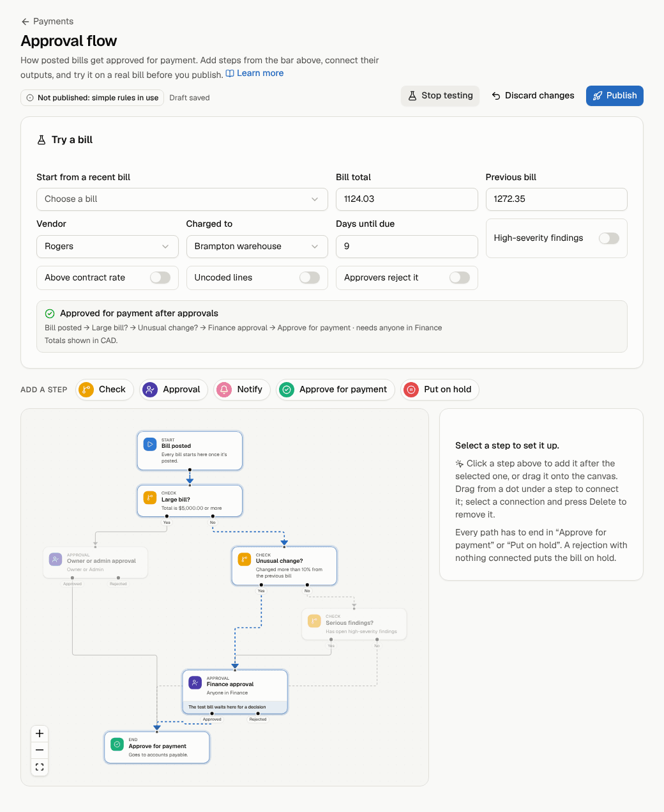This screenshot has height=812, width=664.
Task: Click the faded Owner or admin approval icon
Action: pos(56,559)
